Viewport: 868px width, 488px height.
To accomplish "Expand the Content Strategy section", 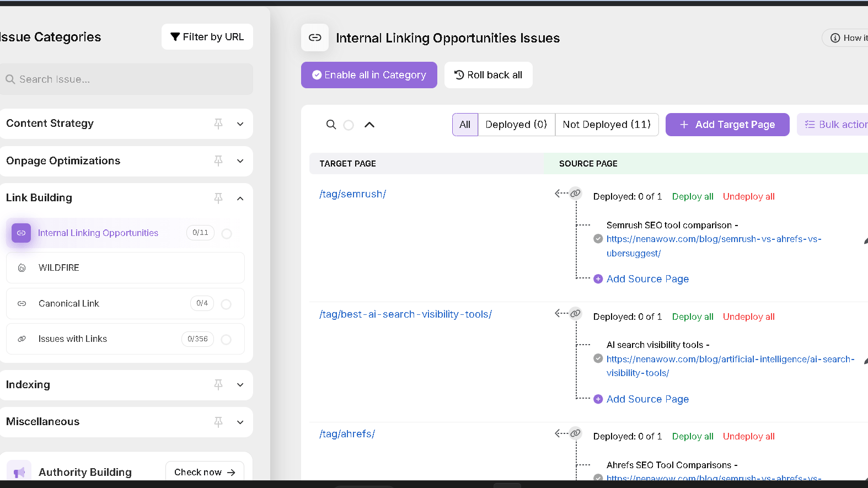I will (240, 124).
